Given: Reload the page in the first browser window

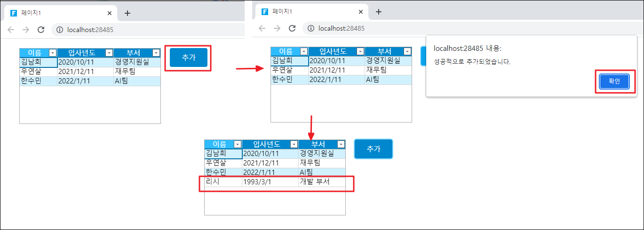Looking at the screenshot, I should tap(41, 29).
